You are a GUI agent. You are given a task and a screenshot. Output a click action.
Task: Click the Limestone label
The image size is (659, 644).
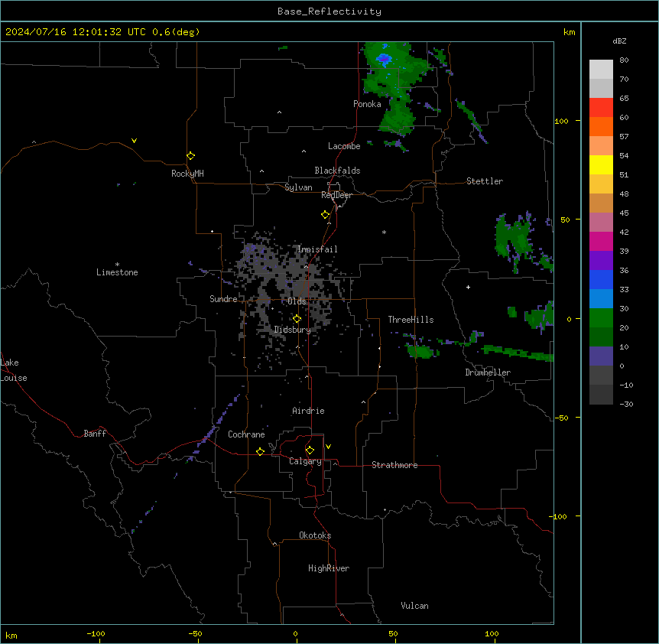tap(117, 272)
